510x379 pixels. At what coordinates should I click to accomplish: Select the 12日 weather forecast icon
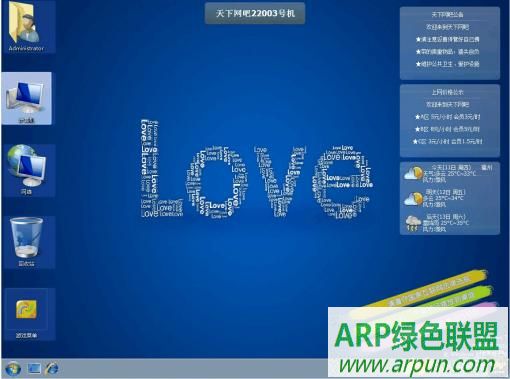point(413,199)
